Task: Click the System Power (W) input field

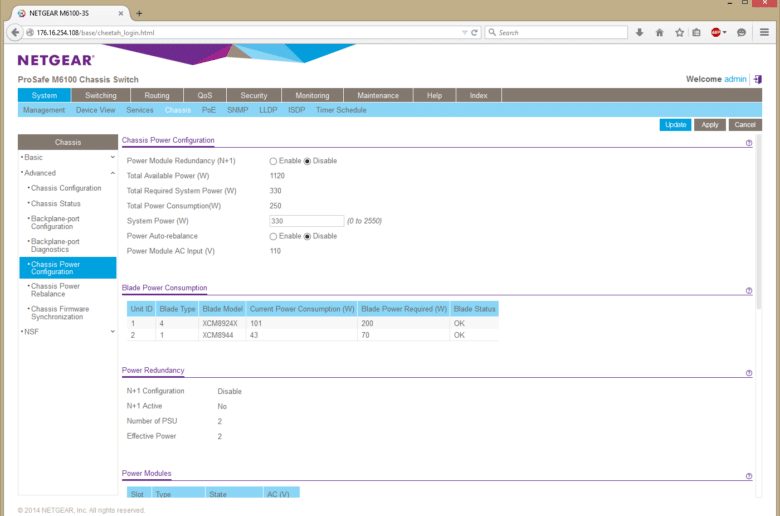Action: (x=306, y=221)
